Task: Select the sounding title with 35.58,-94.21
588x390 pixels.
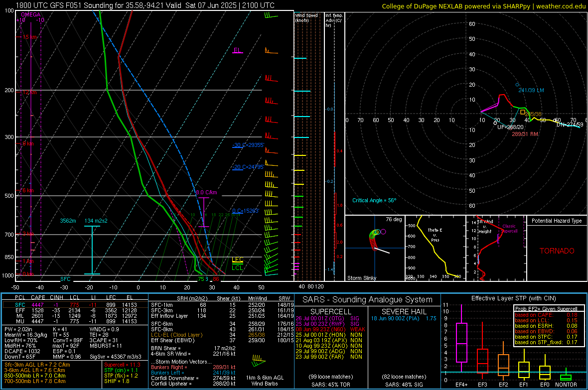Action: coord(145,5)
